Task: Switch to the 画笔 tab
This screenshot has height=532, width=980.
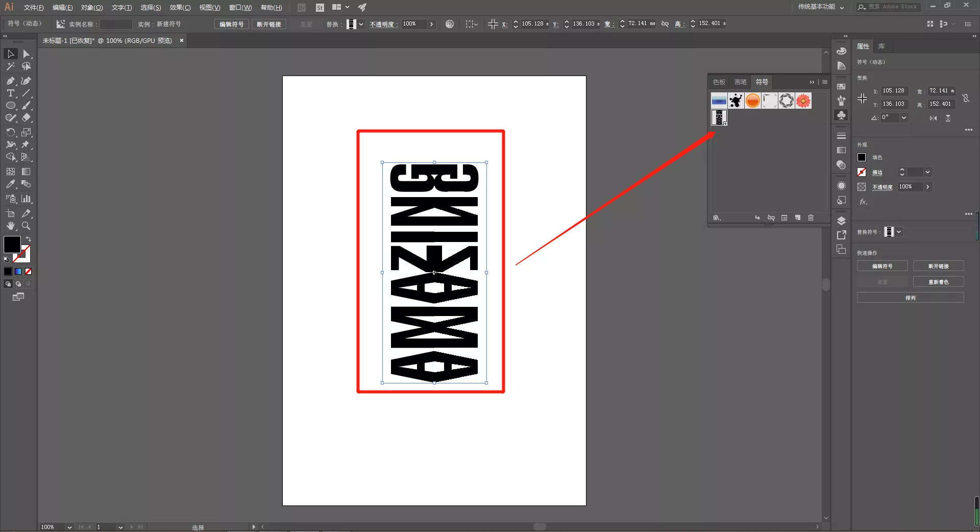Action: [740, 82]
